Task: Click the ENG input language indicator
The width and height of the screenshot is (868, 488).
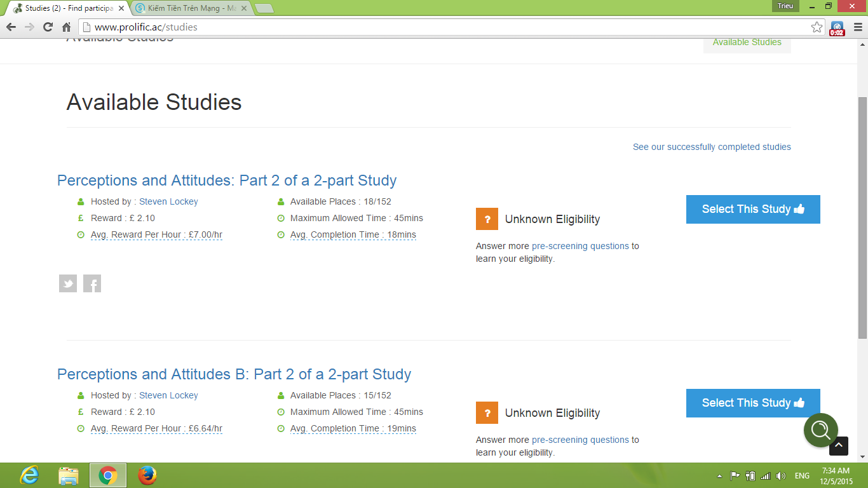Action: point(802,476)
